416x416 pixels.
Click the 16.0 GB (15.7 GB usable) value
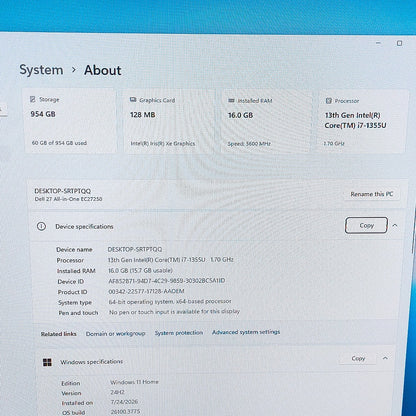(140, 270)
